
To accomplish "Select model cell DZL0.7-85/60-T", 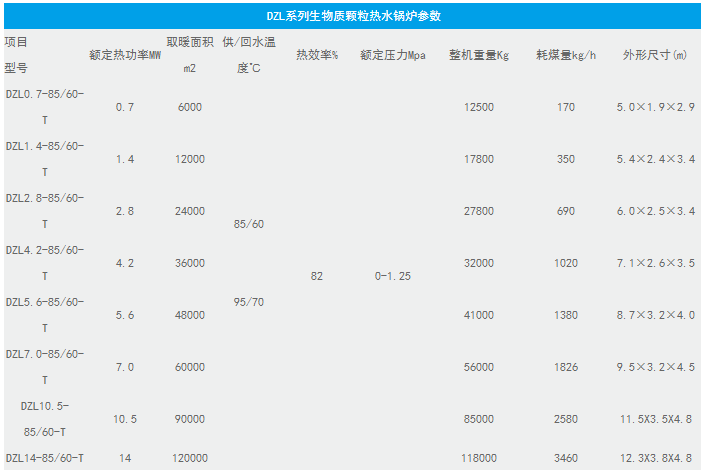I will [x=45, y=107].
